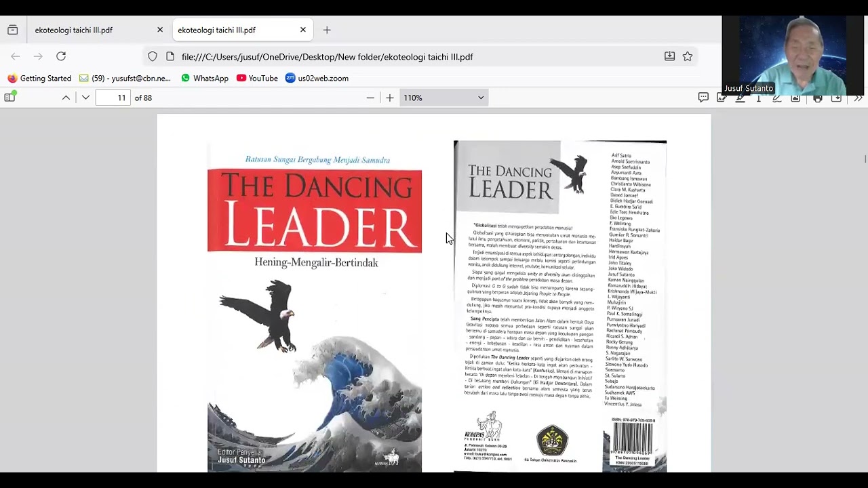This screenshot has width=868, height=488.
Task: Open the Firefox View tab list icon
Action: click(12, 30)
